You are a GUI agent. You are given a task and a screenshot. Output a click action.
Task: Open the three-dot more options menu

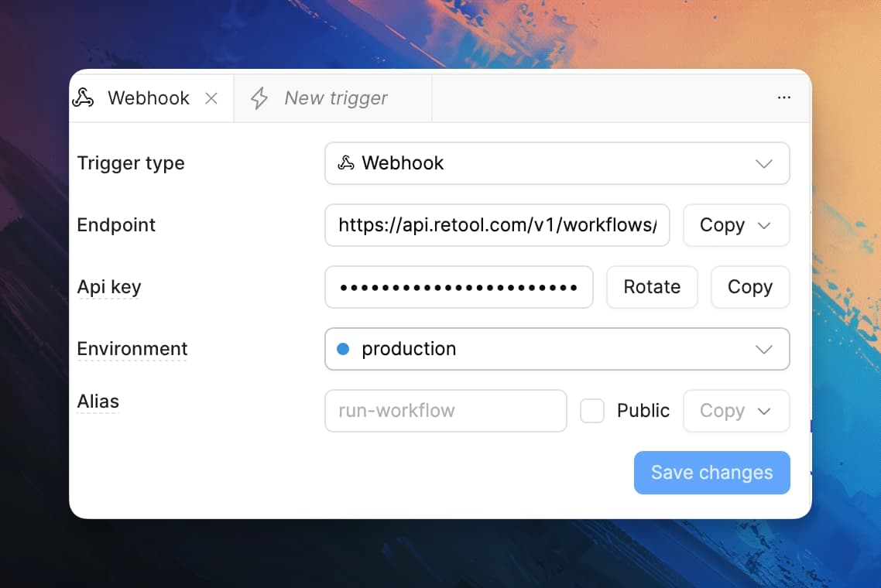(x=783, y=97)
